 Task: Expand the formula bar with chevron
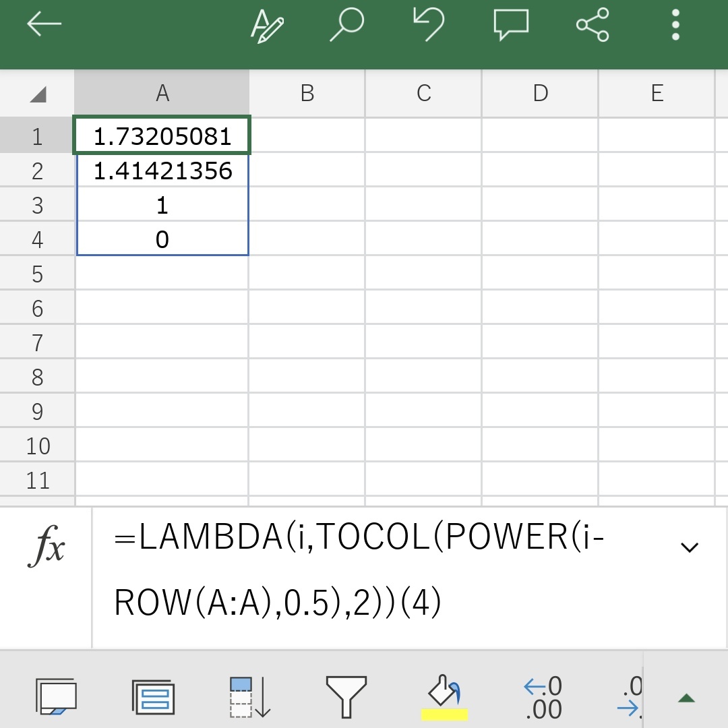(689, 547)
